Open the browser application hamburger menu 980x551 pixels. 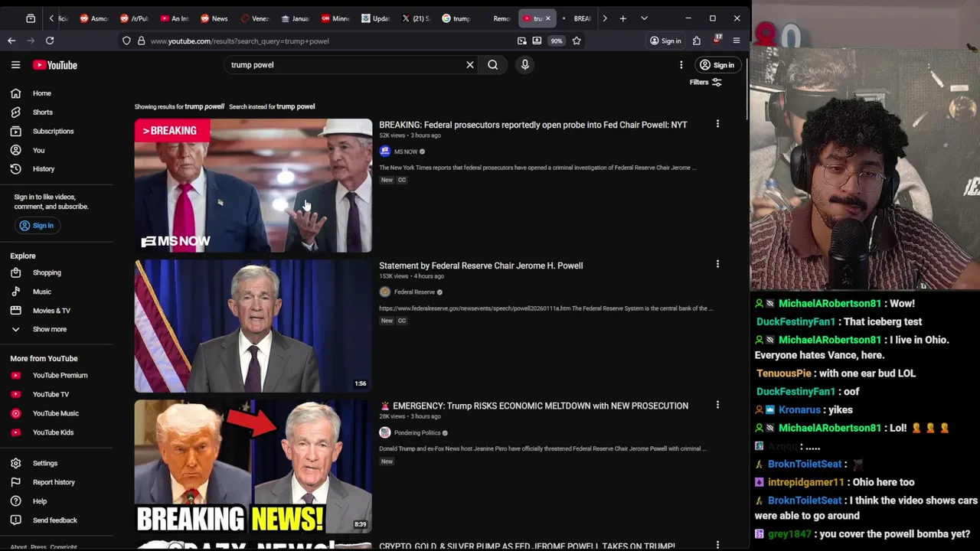[x=737, y=41]
